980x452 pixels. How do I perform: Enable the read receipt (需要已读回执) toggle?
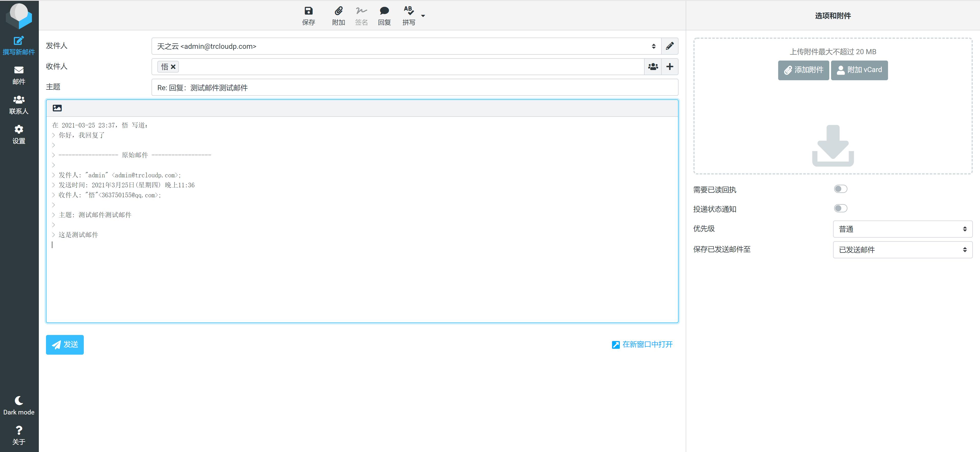[x=840, y=189]
